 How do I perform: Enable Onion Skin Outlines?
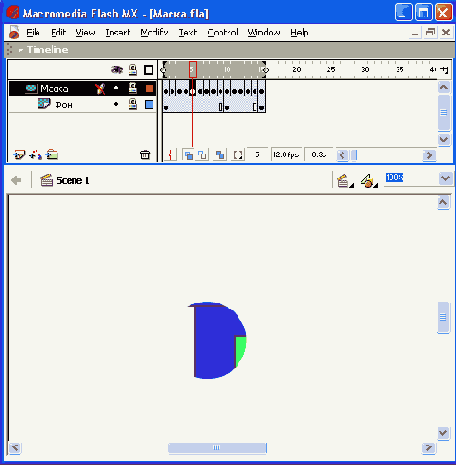click(x=202, y=155)
